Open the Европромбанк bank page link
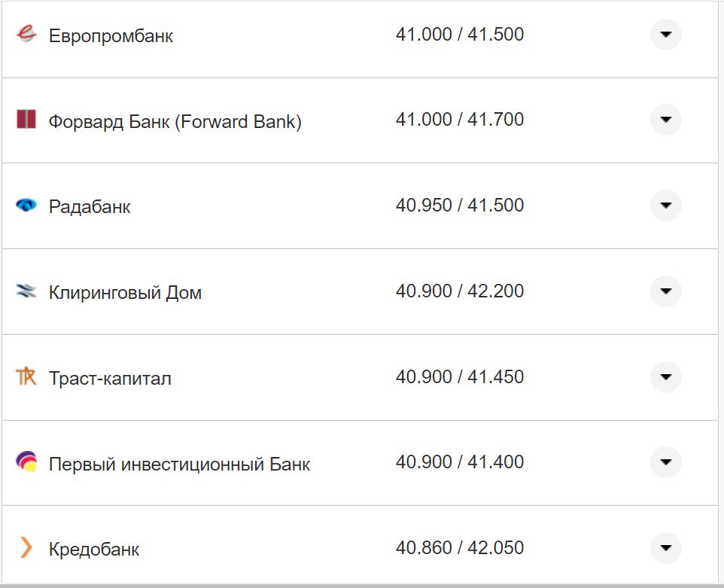 click(x=111, y=35)
